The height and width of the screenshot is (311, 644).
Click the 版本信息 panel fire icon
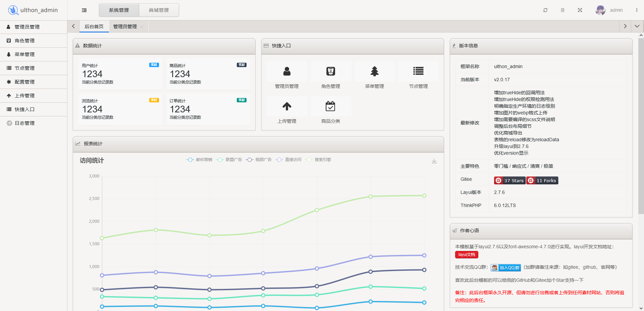point(454,46)
